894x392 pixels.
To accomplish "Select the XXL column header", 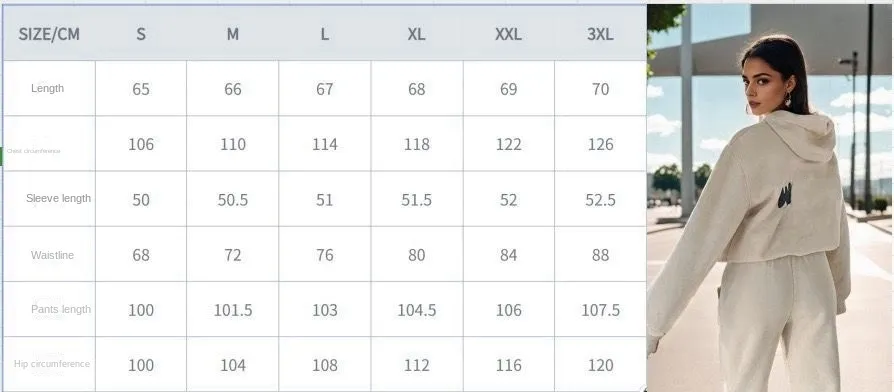I will coord(508,34).
